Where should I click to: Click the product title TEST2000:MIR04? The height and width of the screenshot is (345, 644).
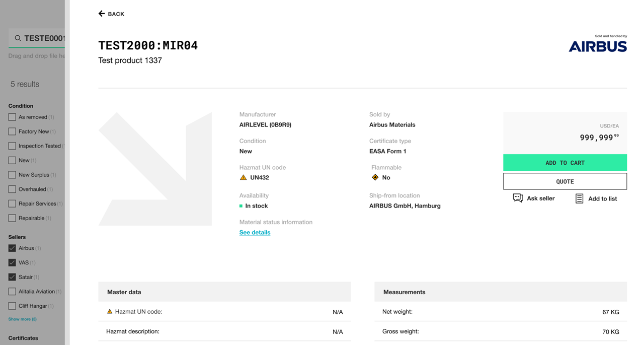(148, 46)
